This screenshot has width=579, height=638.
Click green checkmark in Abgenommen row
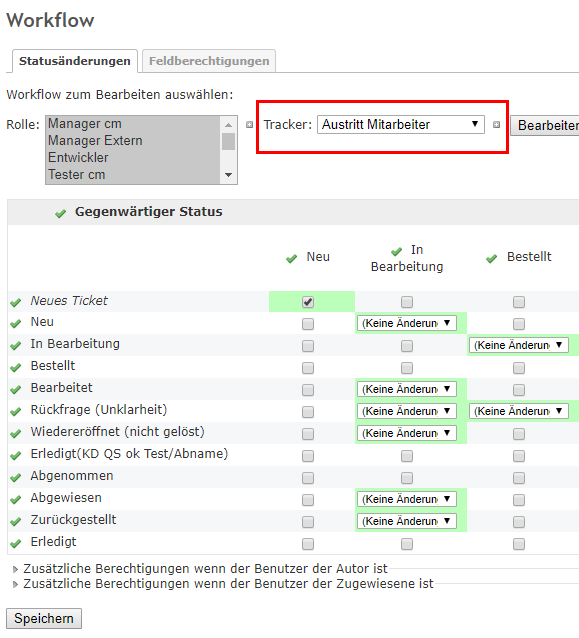point(15,477)
